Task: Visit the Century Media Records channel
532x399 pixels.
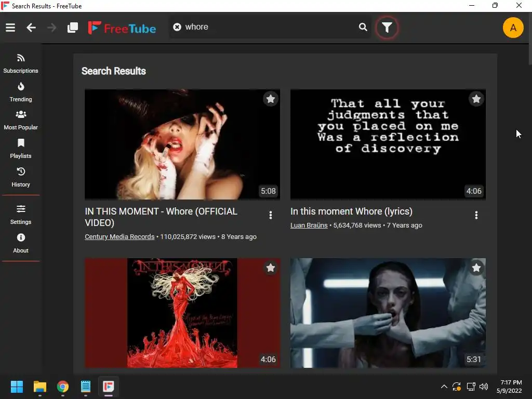Action: pos(119,237)
